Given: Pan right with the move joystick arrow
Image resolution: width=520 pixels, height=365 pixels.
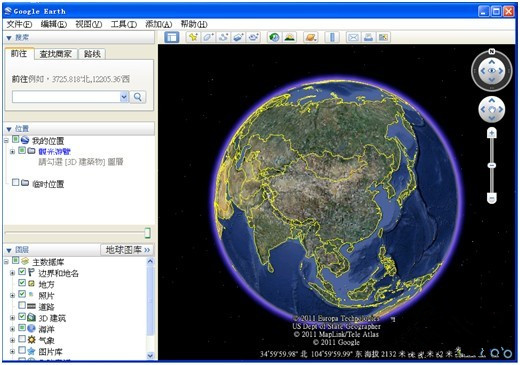Looking at the screenshot, I should pyautogui.click(x=501, y=109).
